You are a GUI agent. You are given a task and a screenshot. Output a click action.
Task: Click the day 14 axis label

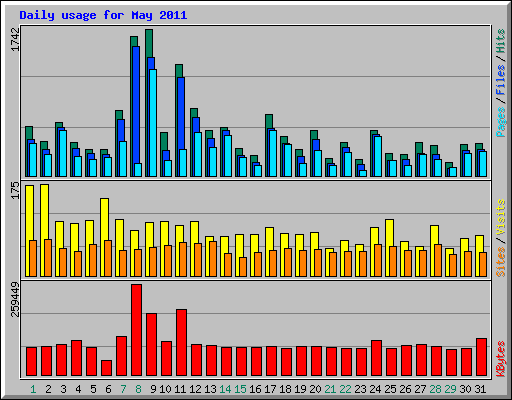[225, 389]
